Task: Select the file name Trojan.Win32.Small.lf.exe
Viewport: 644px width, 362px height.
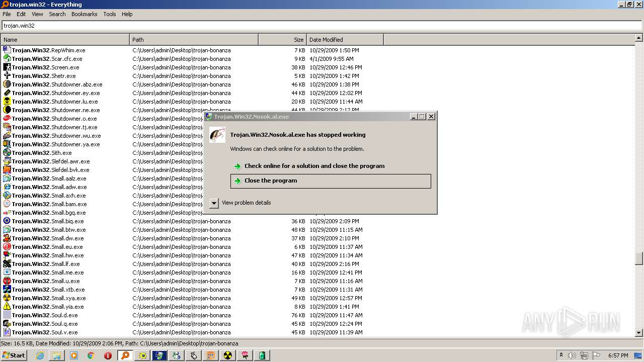Action: (x=46, y=264)
